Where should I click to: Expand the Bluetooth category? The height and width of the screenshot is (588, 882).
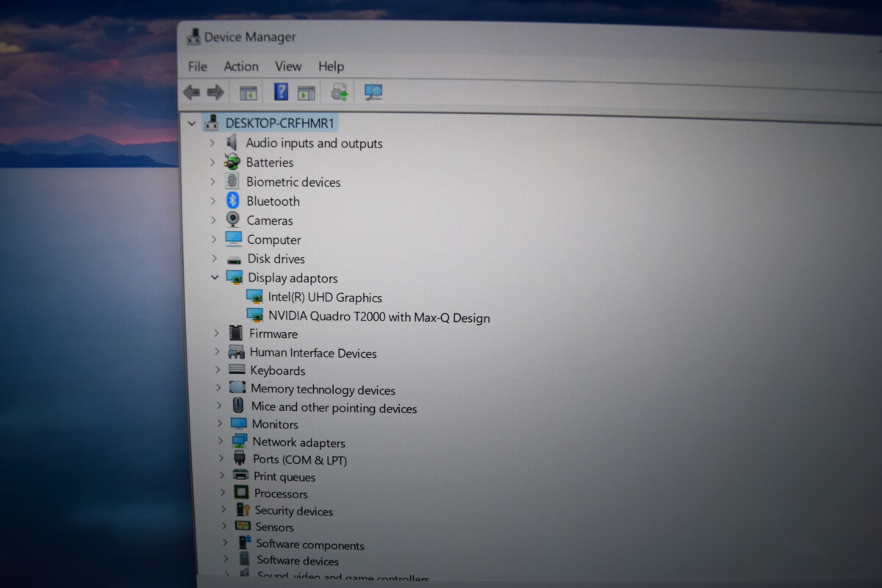[213, 201]
